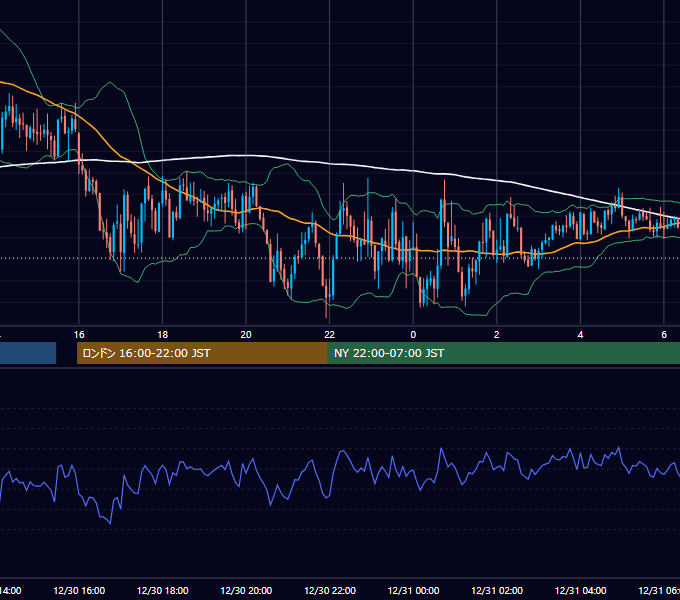Click the 12/30 20:00 date label

[246, 590]
